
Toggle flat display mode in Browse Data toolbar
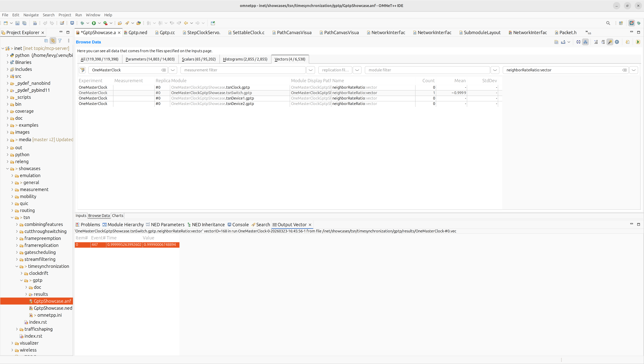[x=578, y=42]
